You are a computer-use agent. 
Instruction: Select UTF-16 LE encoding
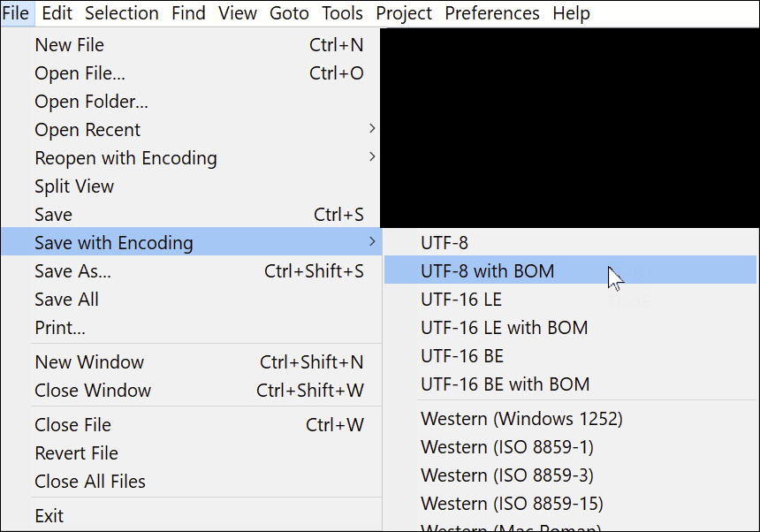coord(461,300)
